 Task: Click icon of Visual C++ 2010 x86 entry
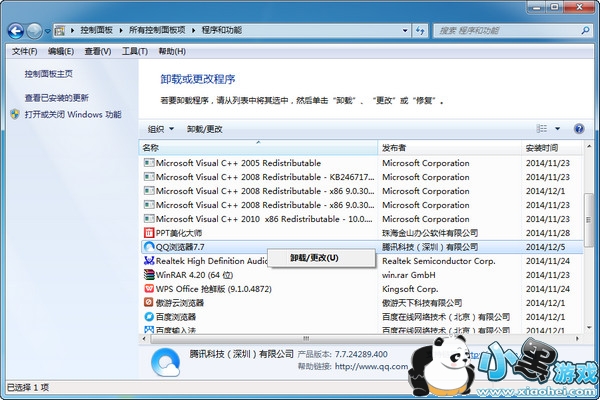[149, 219]
